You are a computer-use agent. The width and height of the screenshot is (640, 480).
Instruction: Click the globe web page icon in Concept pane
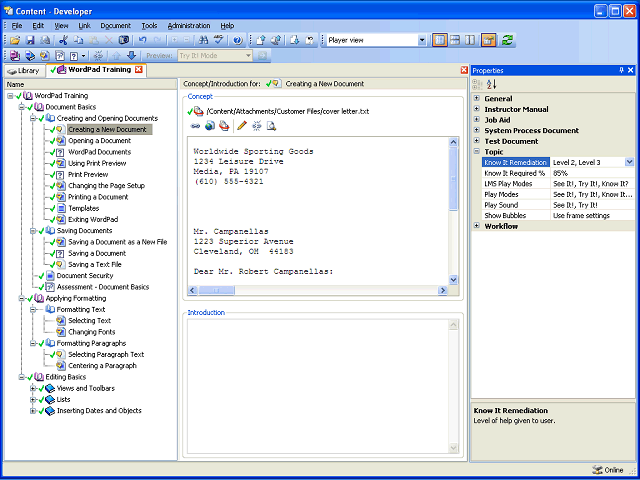210,126
